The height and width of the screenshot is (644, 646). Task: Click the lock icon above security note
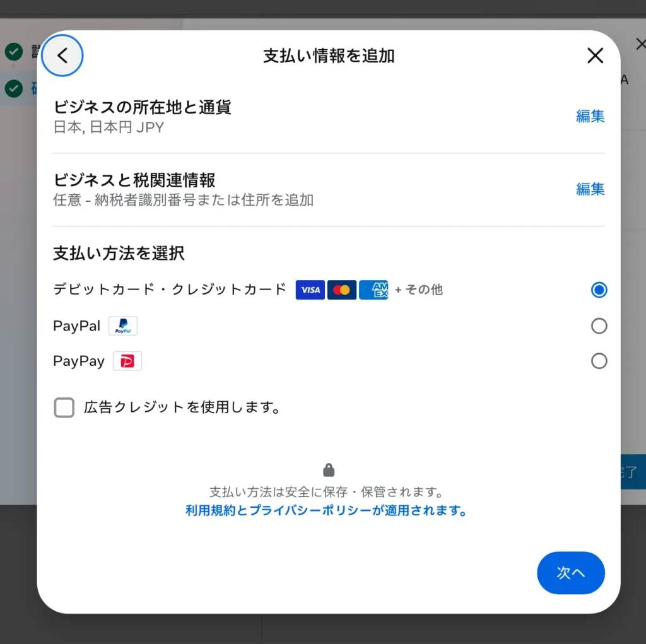(x=329, y=469)
